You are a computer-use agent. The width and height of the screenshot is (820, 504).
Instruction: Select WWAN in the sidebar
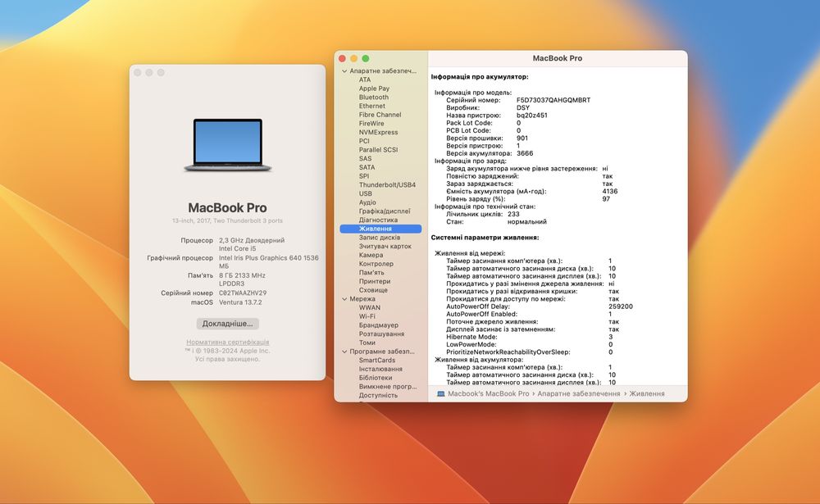pyautogui.click(x=369, y=307)
